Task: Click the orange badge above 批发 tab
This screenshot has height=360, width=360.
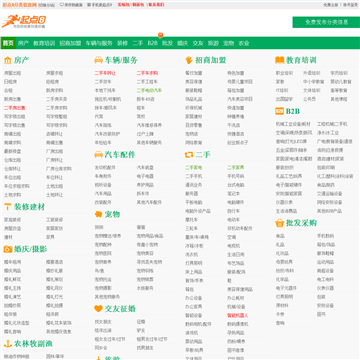Action: click(x=161, y=35)
